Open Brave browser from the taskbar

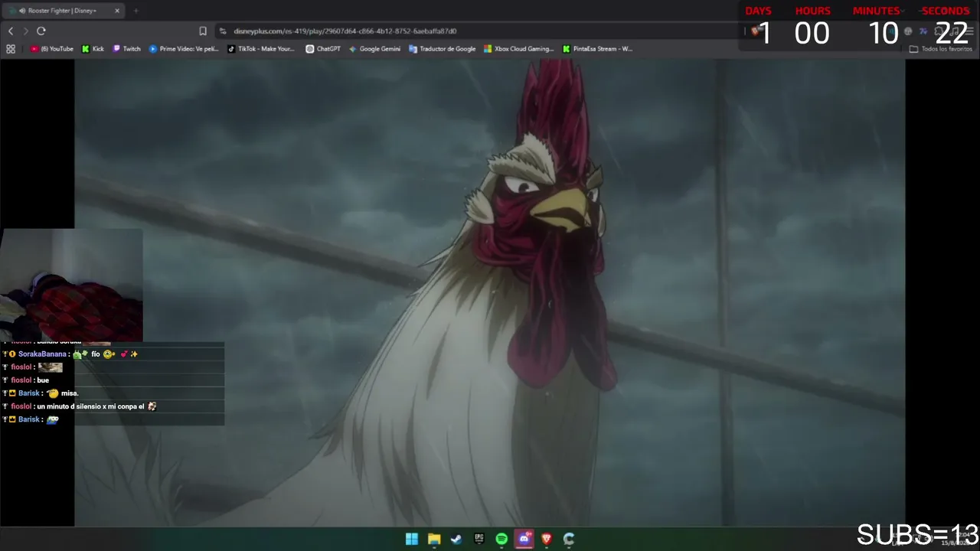click(547, 539)
